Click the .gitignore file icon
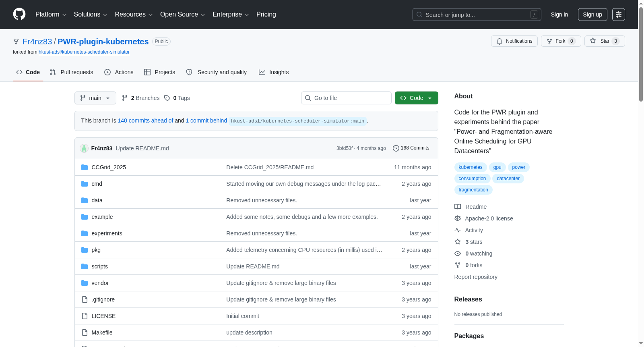 pos(85,299)
